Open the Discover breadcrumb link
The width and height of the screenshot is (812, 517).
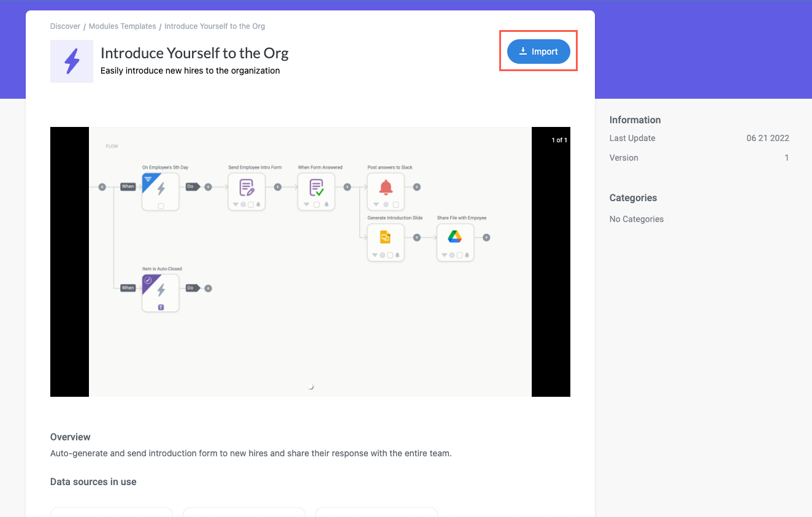[65, 26]
